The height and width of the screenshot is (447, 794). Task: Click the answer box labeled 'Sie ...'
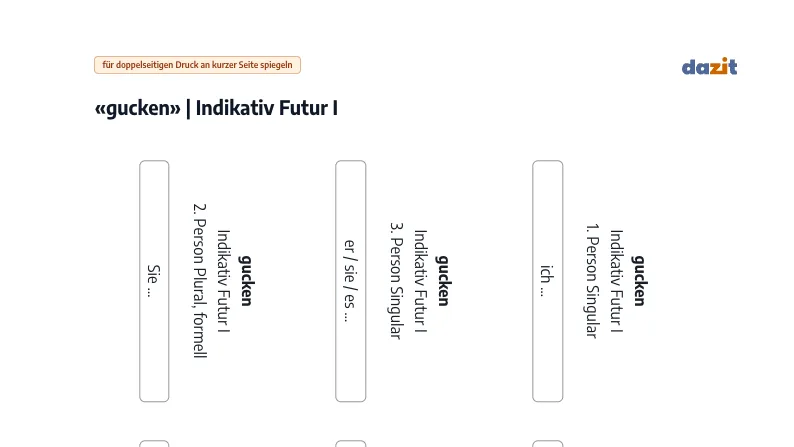coord(154,281)
